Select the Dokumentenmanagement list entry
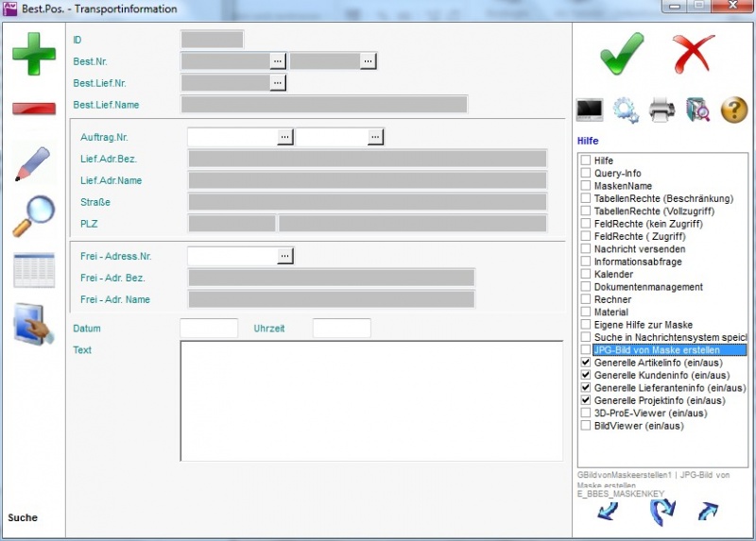This screenshot has width=756, height=541. point(647,287)
